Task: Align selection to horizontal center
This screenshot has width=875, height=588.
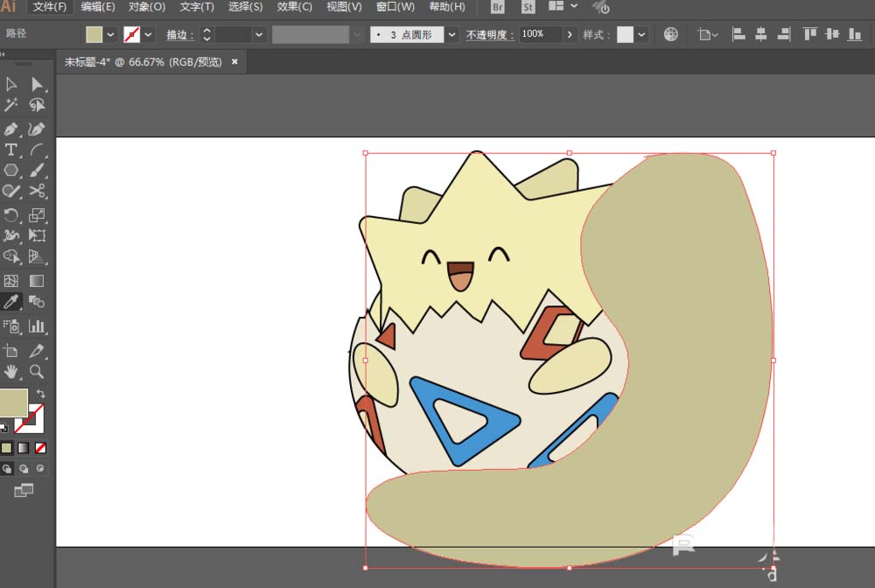Action: click(760, 35)
